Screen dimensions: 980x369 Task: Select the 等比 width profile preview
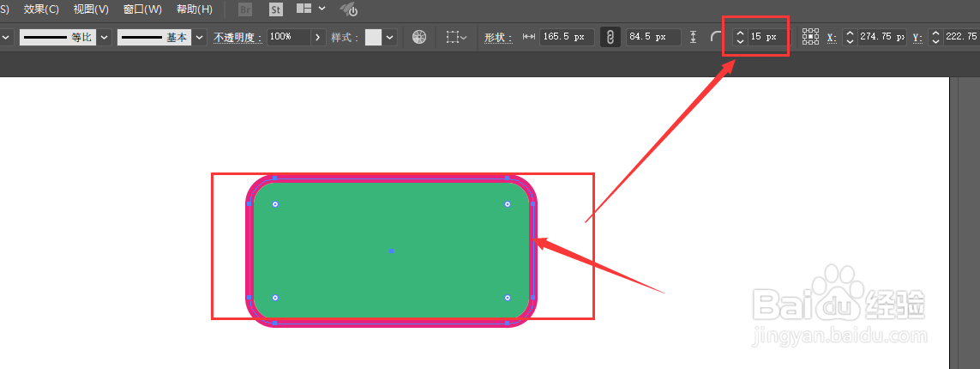(57, 38)
